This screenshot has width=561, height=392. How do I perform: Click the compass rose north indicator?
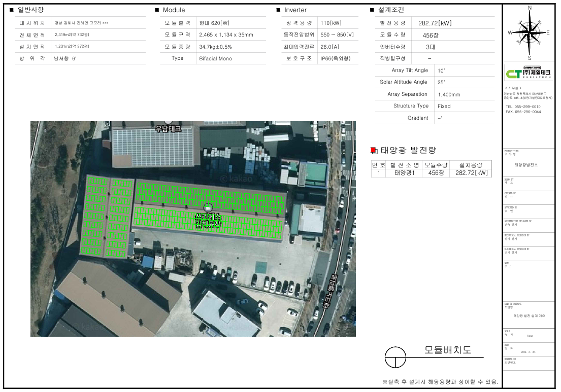click(x=530, y=9)
